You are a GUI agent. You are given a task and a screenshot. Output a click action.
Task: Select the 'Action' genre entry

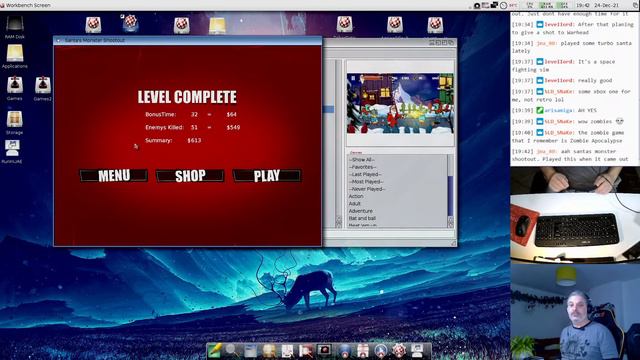[356, 196]
